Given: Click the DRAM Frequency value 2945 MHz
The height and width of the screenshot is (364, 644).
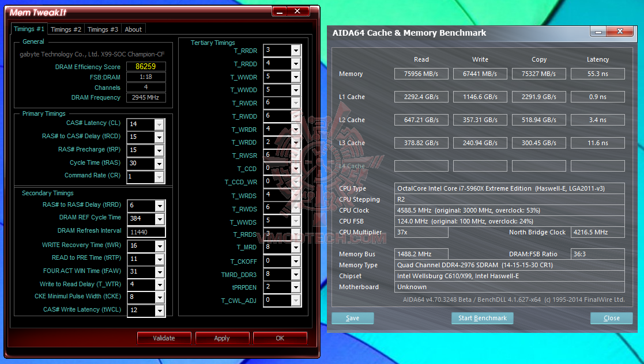Looking at the screenshot, I should pyautogui.click(x=146, y=98).
